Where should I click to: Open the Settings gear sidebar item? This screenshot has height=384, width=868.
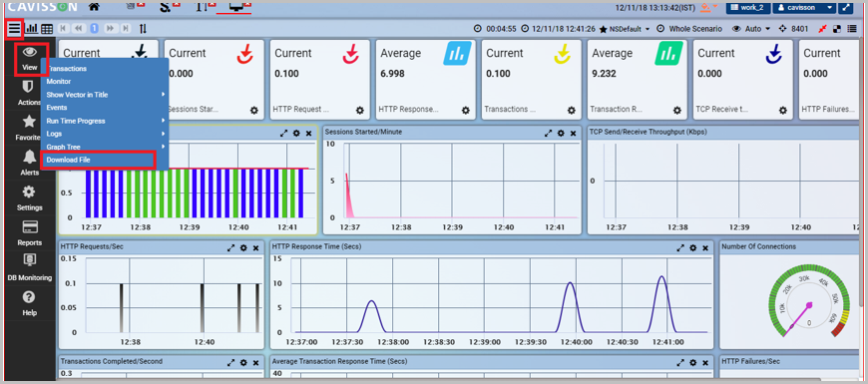[29, 198]
